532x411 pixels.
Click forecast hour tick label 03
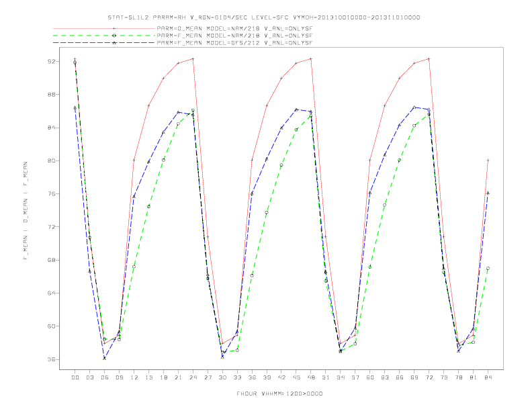[89, 377]
